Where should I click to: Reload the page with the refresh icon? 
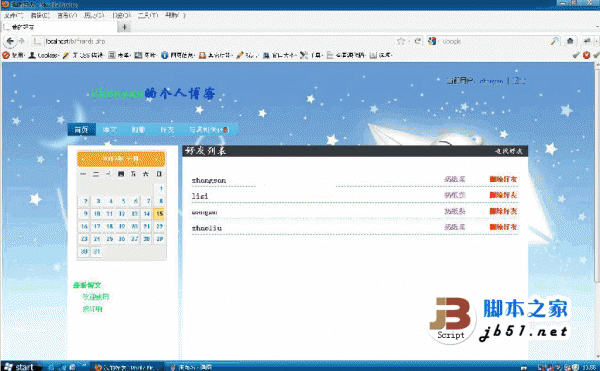pyautogui.click(x=417, y=41)
